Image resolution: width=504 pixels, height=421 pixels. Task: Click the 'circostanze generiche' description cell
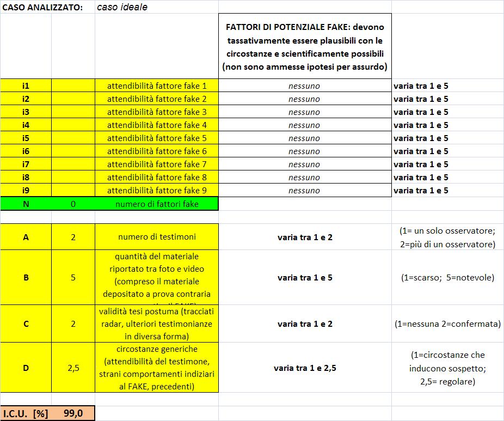(x=157, y=368)
